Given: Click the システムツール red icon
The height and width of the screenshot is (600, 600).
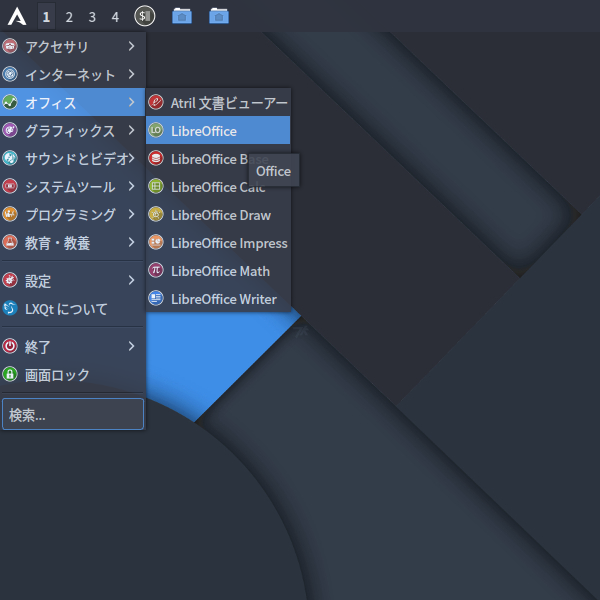Looking at the screenshot, I should click(10, 186).
